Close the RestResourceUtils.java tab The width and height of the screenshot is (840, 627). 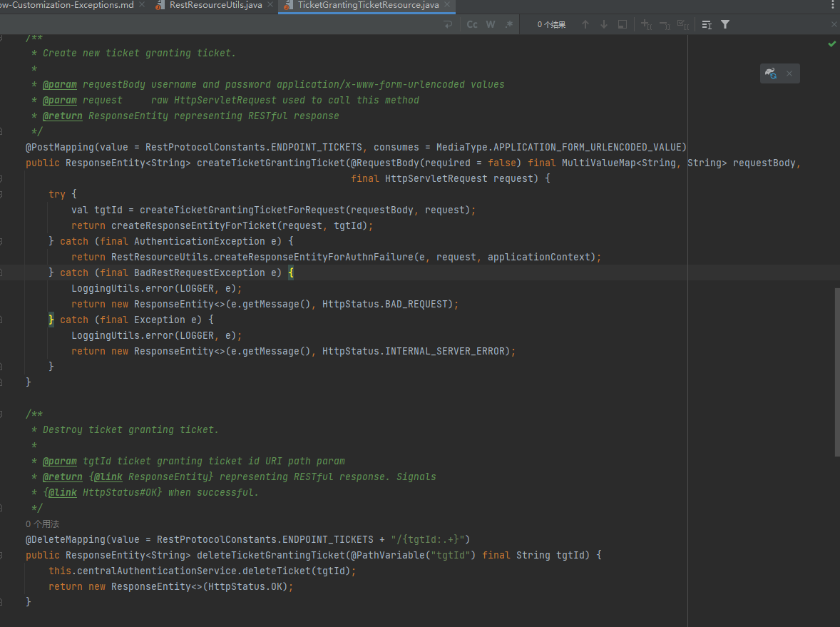pos(271,5)
